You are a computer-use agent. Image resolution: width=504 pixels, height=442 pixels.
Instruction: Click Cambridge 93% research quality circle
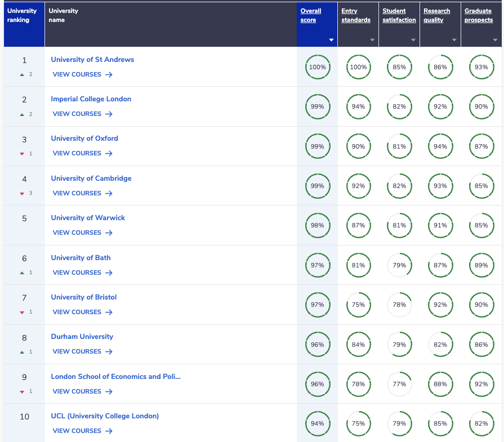pyautogui.click(x=440, y=186)
